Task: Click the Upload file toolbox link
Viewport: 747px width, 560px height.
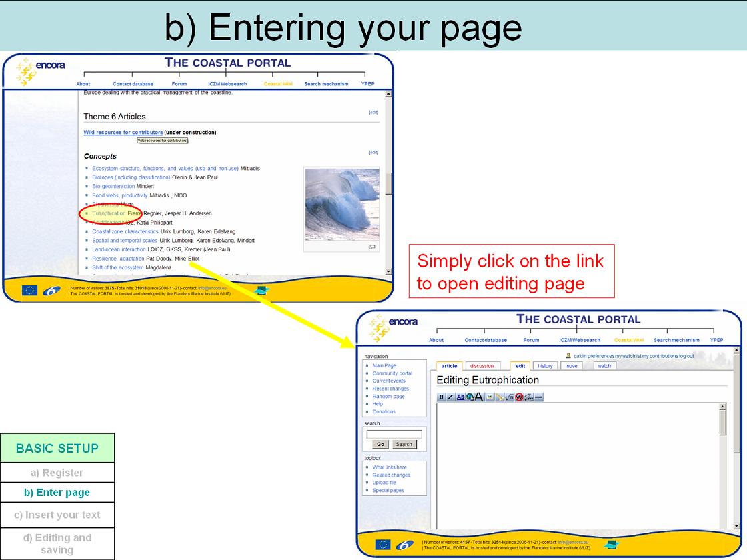Action: (384, 483)
